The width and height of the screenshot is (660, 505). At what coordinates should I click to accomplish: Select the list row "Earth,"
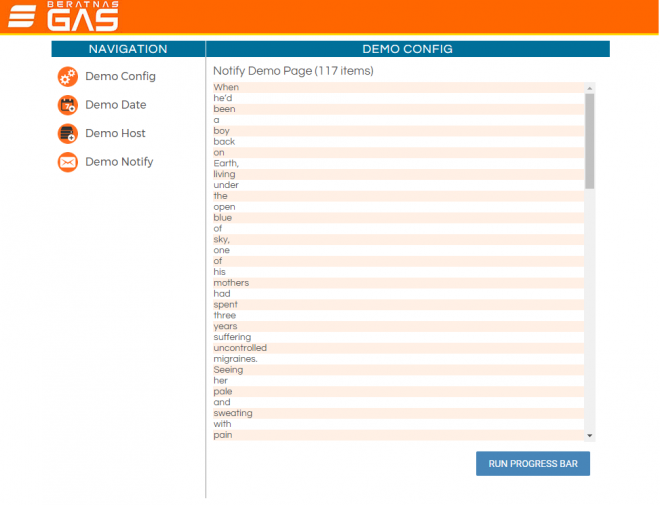[399, 163]
